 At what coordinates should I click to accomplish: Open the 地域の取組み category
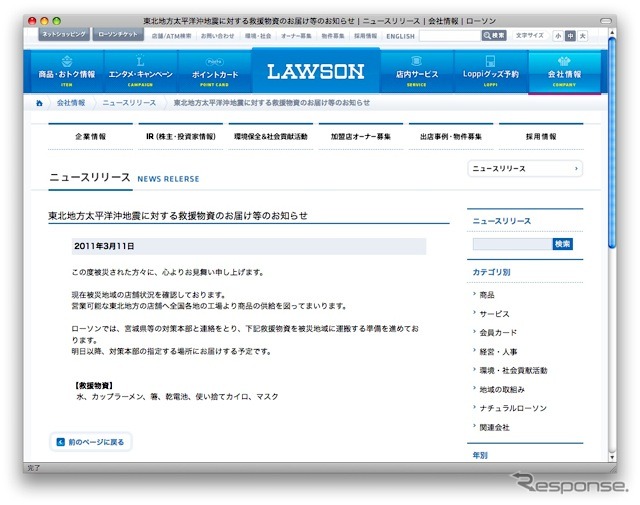point(502,389)
